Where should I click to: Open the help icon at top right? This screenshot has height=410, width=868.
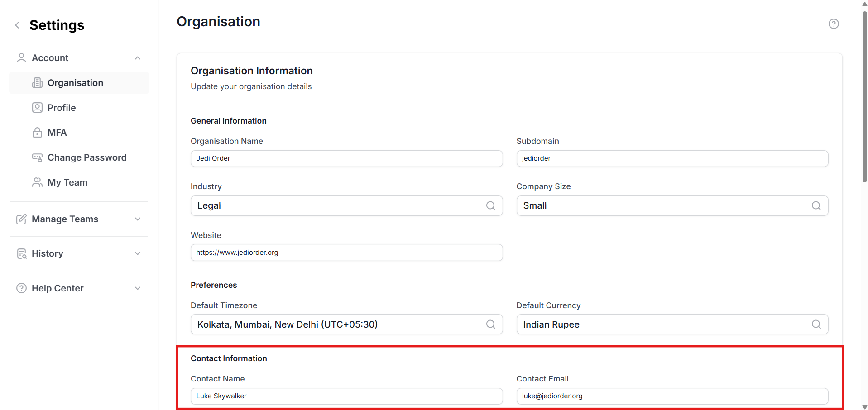coord(833,24)
